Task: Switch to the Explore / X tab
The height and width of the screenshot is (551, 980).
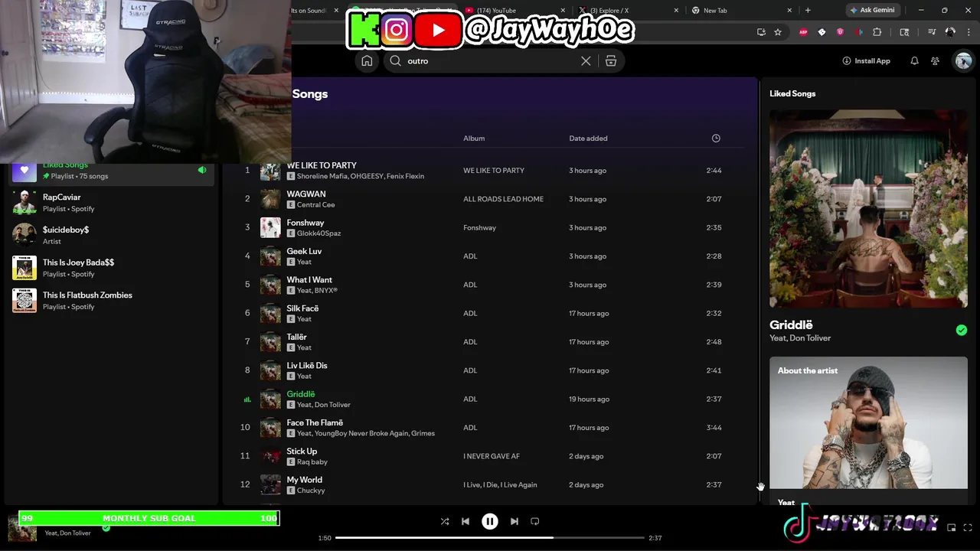Action: [628, 11]
